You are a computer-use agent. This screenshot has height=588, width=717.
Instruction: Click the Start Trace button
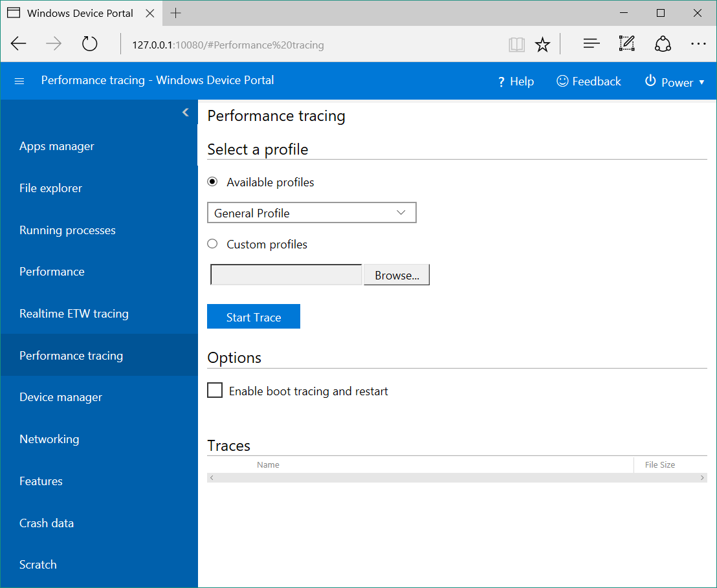(x=253, y=316)
